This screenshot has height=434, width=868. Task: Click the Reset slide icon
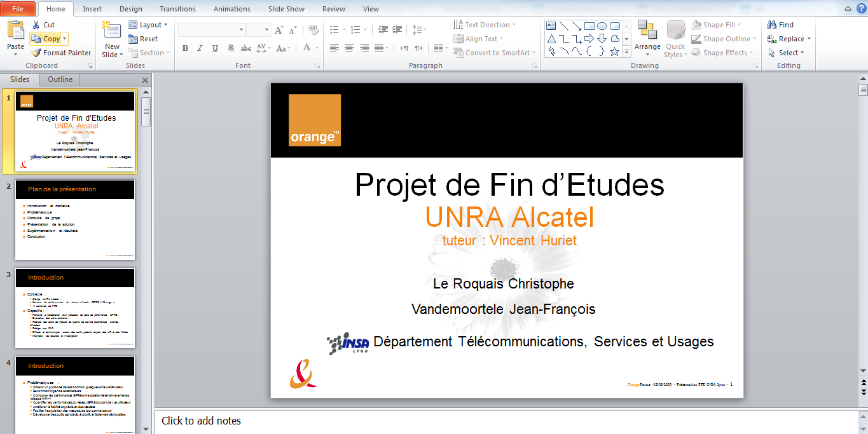(x=133, y=39)
